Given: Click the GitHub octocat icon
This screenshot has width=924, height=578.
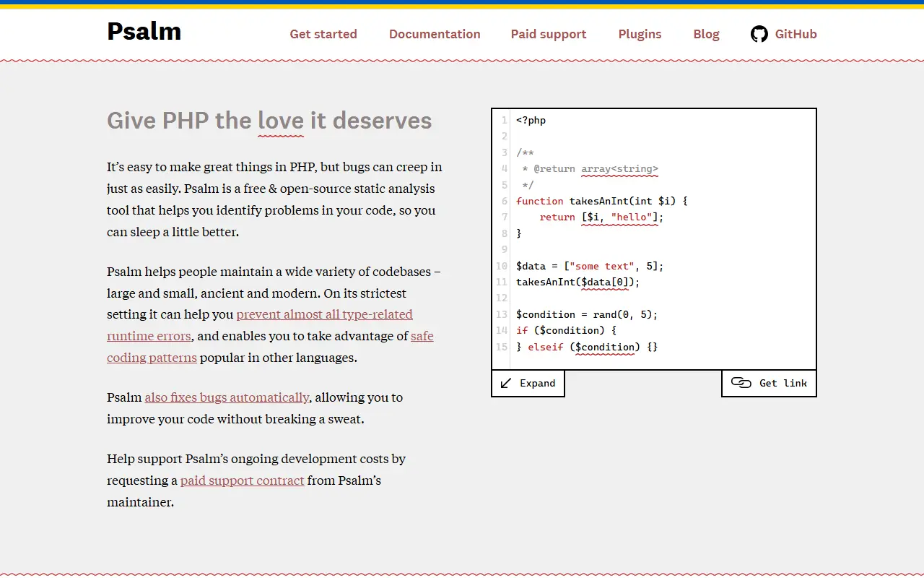Looking at the screenshot, I should 759,34.
